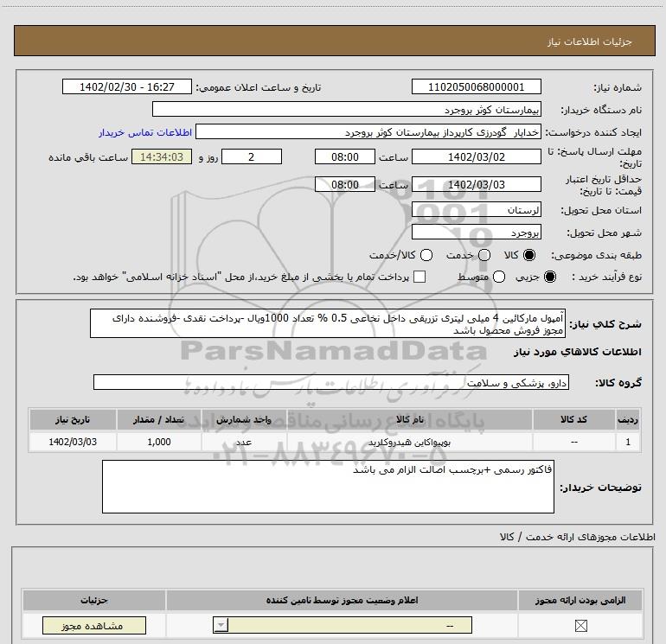Viewport: 666px width, 644px height.
Task: Click the announcement date field 1402/02/30 - 16:27
Action: pyautogui.click(x=127, y=86)
